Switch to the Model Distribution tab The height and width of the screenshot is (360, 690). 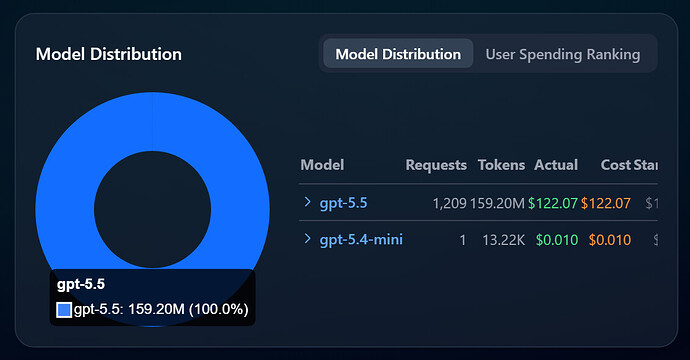click(x=398, y=54)
